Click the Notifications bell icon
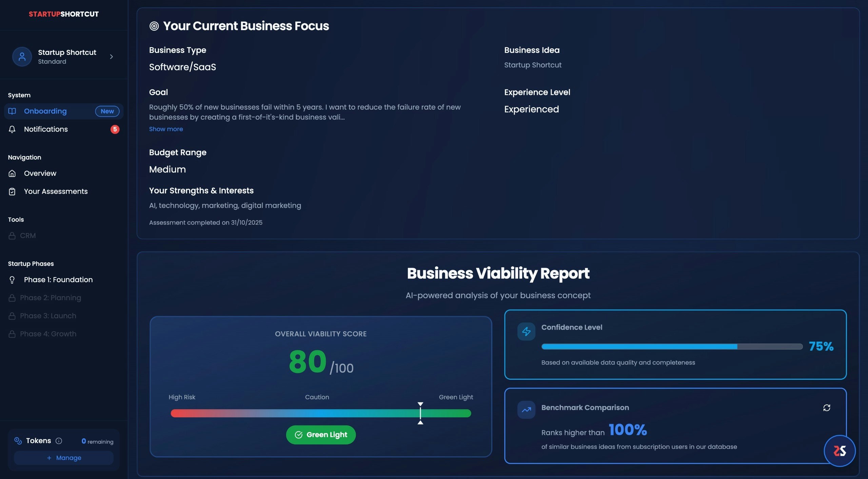868x479 pixels. point(12,129)
